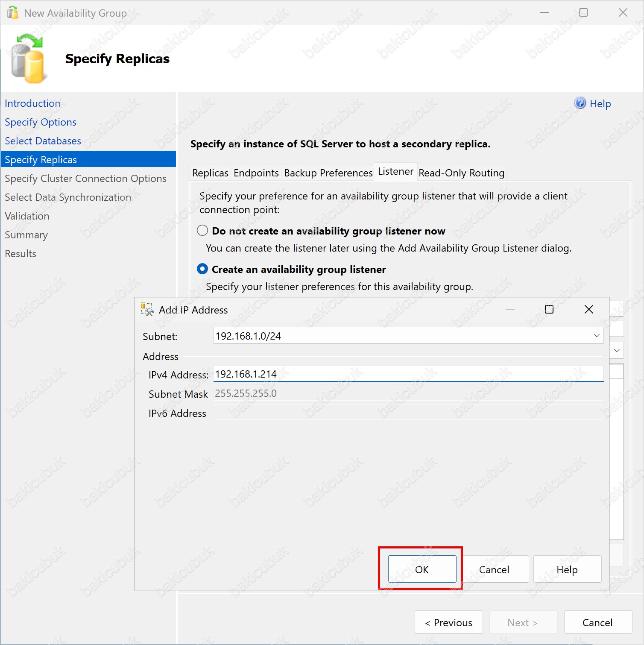Screen dimensions: 644x645
Task: Click the Add IP Address dialog title icon
Action: (147, 310)
